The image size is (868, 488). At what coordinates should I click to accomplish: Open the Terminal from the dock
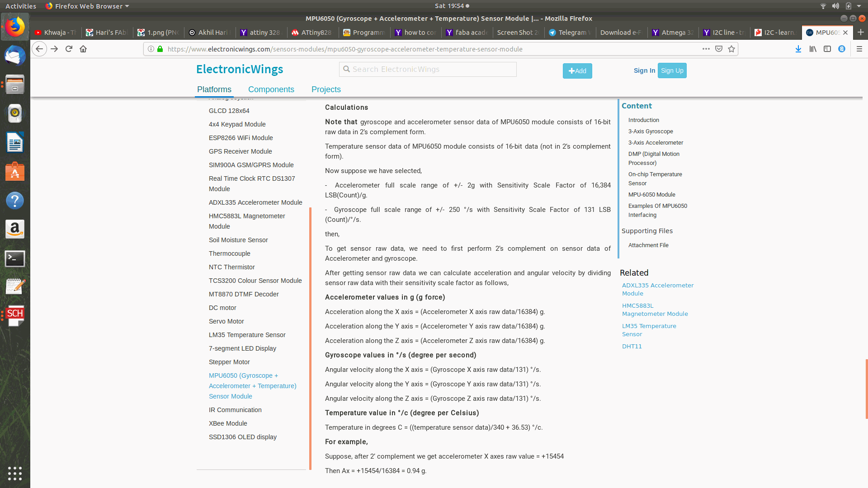coord(15,258)
